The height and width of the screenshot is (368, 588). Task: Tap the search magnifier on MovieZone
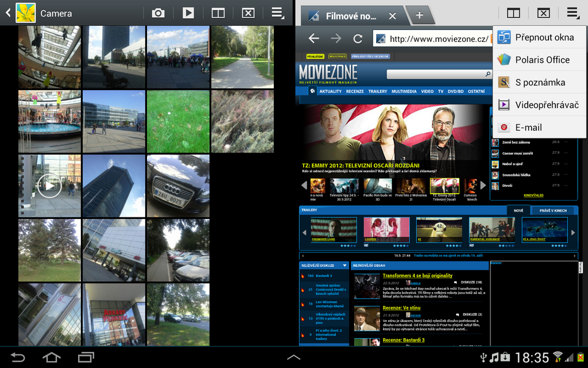[x=488, y=74]
